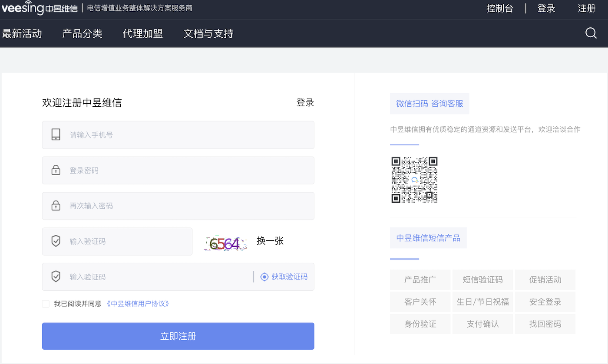Select the 短信验证码 product tag
Image resolution: width=608 pixels, height=364 pixels.
(482, 279)
